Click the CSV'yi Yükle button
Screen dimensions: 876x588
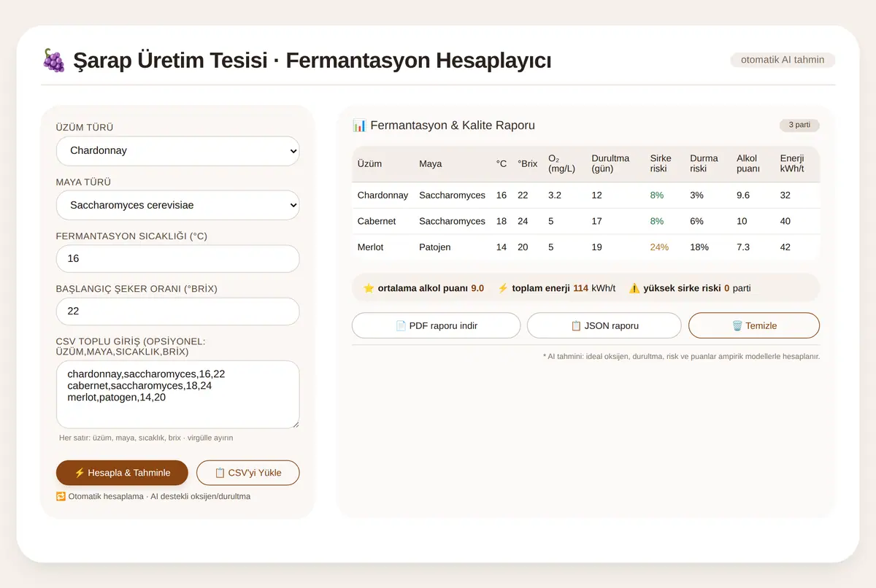click(x=248, y=473)
